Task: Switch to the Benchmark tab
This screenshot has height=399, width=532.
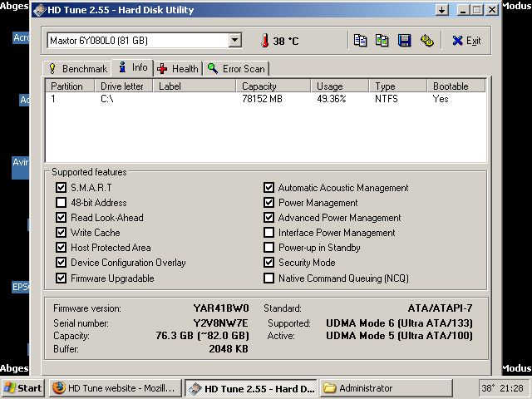Action: (x=77, y=69)
